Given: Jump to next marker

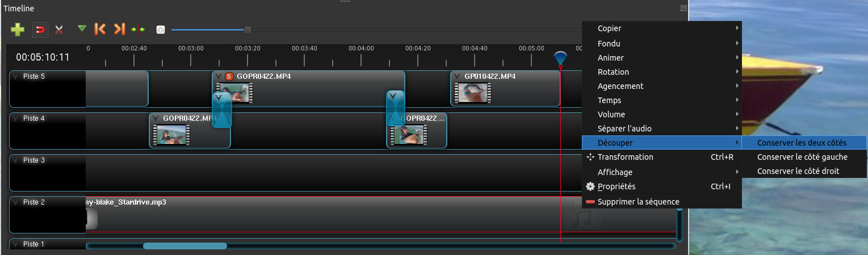Looking at the screenshot, I should (x=119, y=29).
